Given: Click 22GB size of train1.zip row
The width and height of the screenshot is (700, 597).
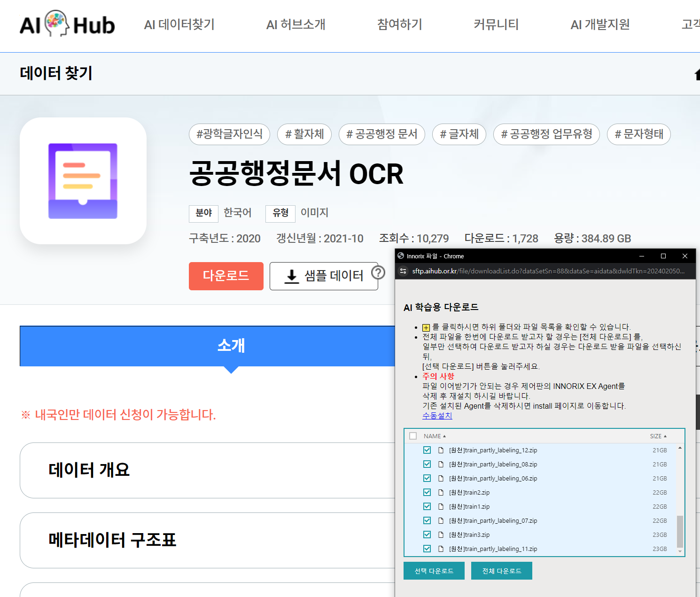Looking at the screenshot, I should [660, 506].
